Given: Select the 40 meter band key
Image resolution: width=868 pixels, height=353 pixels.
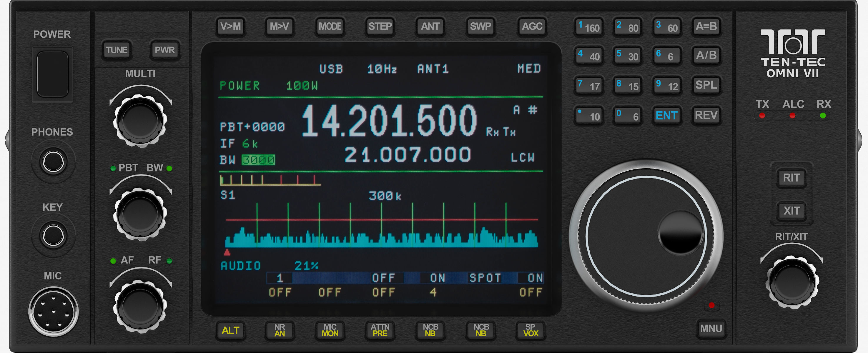Looking at the screenshot, I should click(x=589, y=56).
